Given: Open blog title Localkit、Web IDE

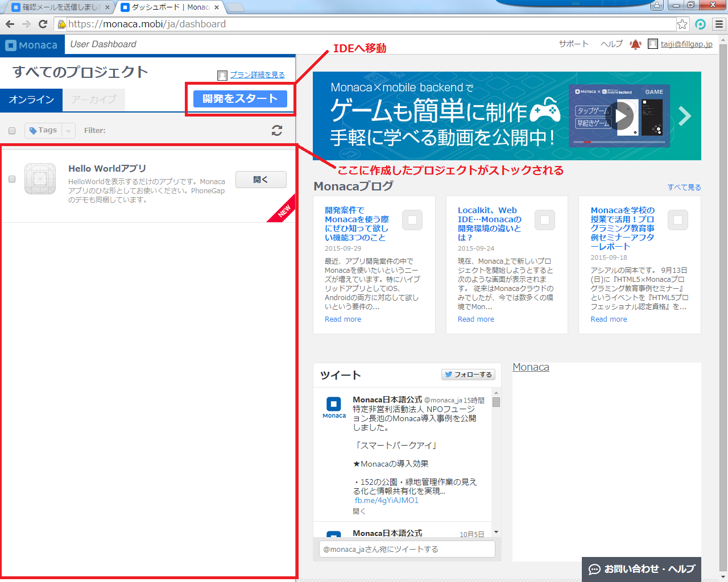Looking at the screenshot, I should 490,224.
